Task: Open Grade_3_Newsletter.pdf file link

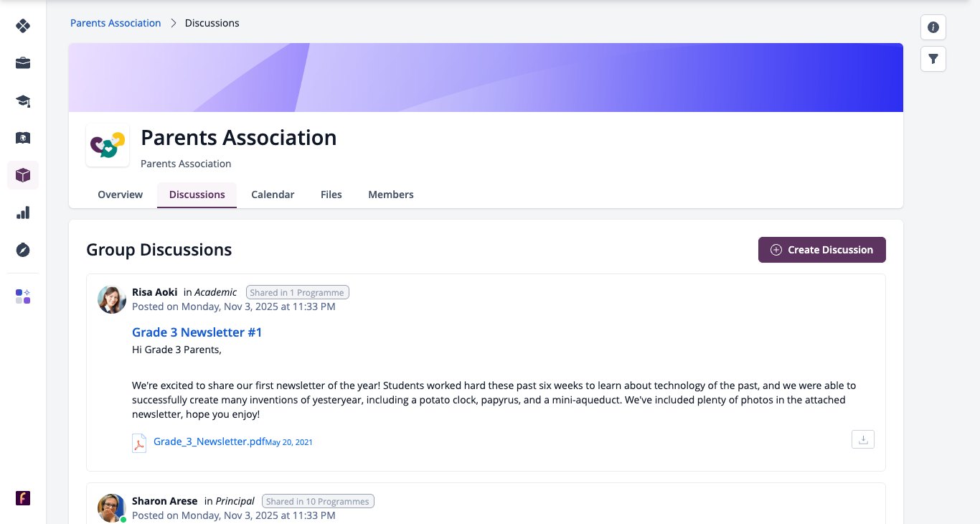Action: tap(209, 441)
